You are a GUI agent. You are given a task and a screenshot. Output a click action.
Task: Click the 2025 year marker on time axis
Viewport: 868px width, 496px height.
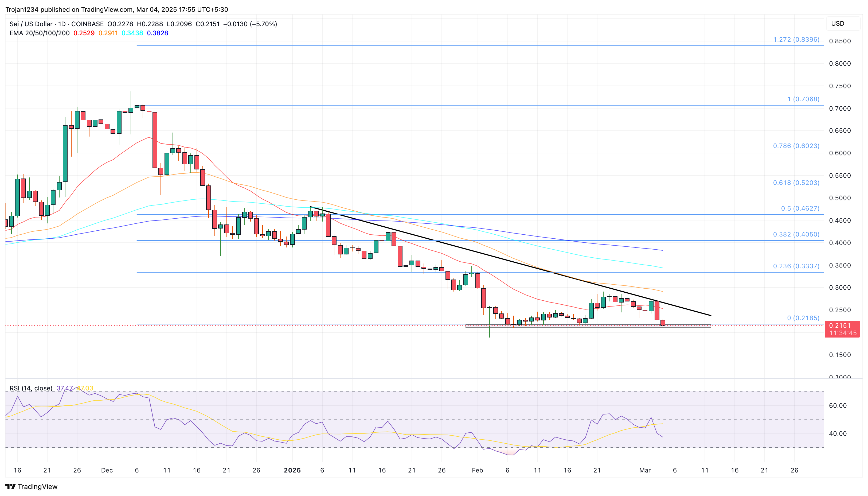tap(292, 470)
